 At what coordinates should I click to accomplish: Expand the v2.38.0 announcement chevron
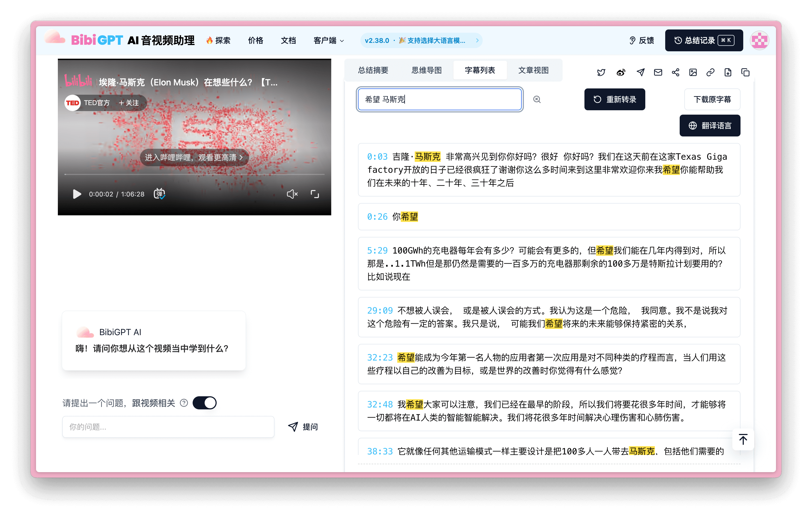click(x=477, y=40)
